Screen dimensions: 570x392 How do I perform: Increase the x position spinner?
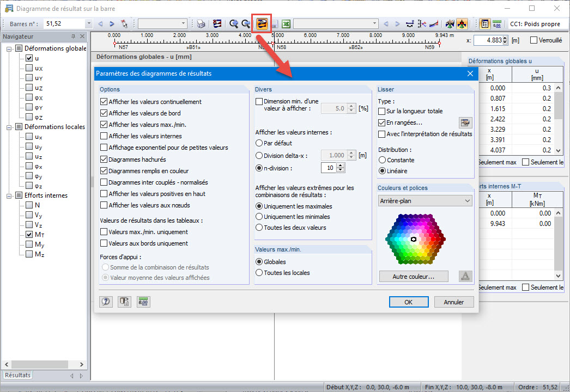click(x=505, y=38)
